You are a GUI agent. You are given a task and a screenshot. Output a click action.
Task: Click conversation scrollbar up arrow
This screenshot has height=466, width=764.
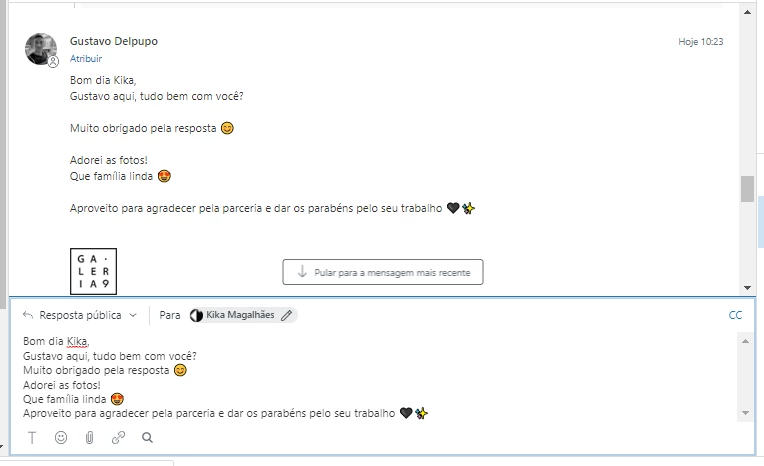pos(747,12)
